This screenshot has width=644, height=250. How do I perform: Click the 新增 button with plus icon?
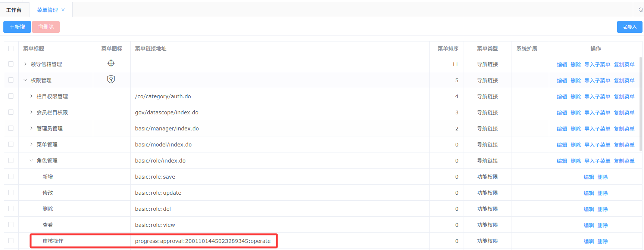click(x=17, y=27)
